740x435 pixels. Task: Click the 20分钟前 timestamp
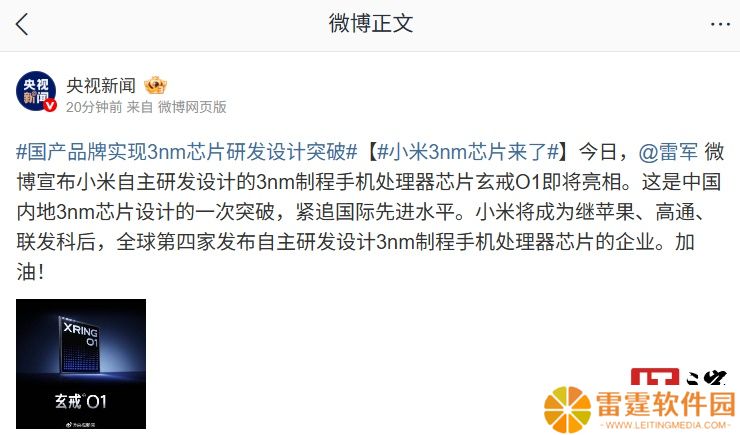point(94,107)
